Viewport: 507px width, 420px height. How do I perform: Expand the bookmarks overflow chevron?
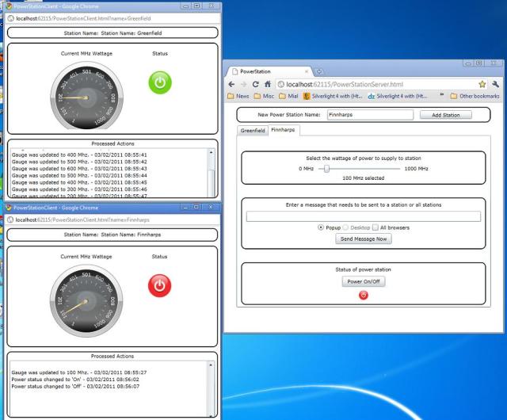point(442,95)
